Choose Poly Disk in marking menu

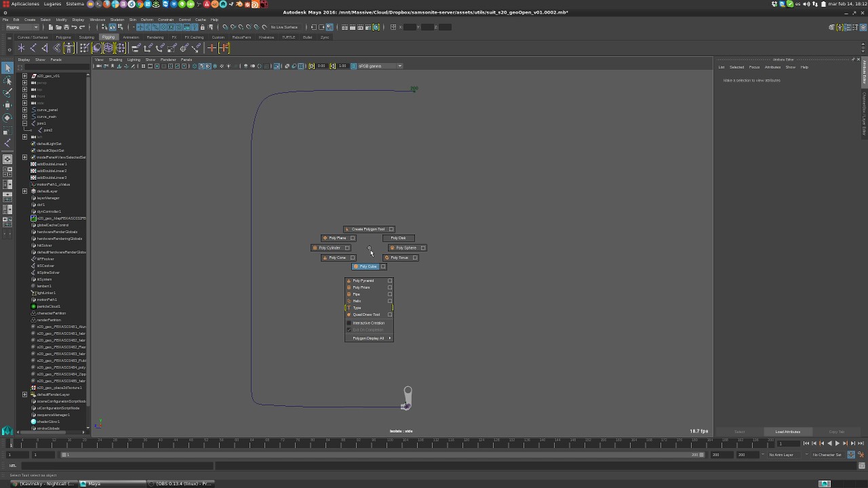[x=399, y=238]
